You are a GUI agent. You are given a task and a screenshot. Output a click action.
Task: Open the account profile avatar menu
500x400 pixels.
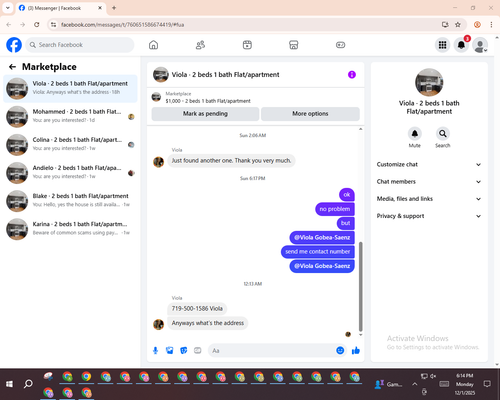click(480, 45)
